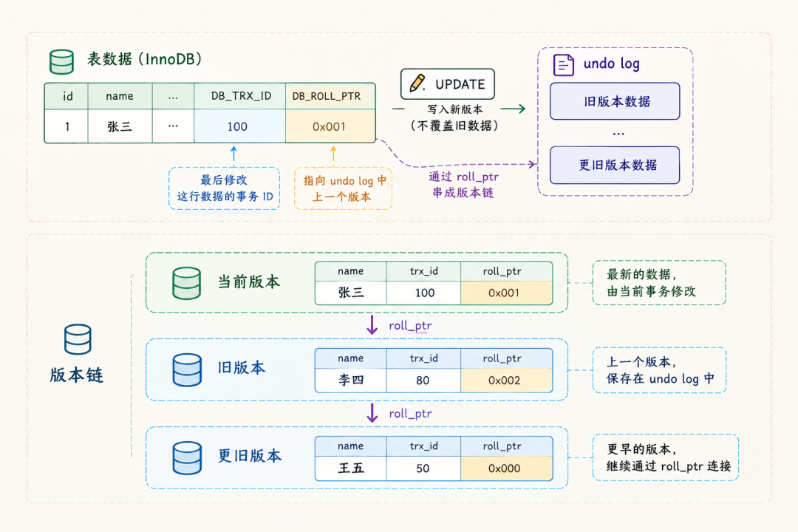Image resolution: width=798 pixels, height=532 pixels.
Task: Select the 0x000 roll_ptr cell
Action: click(506, 468)
